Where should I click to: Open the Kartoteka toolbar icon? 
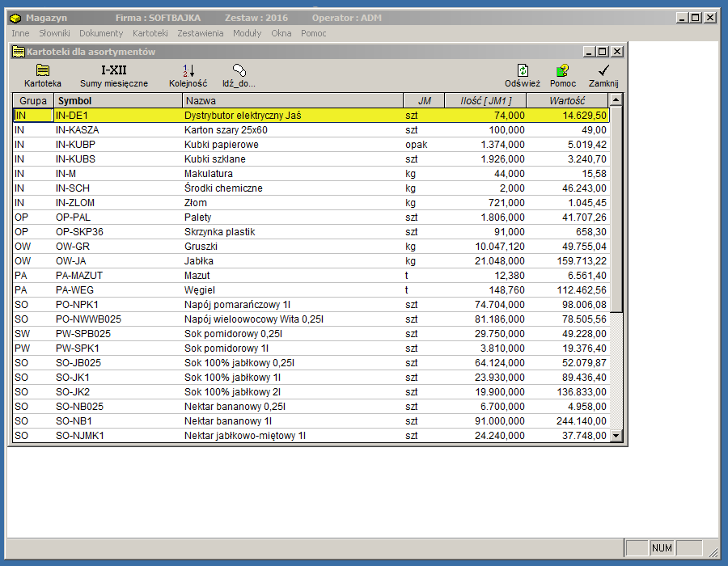43,76
